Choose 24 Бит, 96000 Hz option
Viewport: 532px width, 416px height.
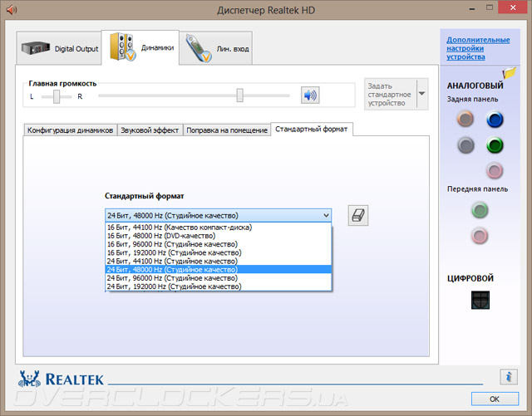[218, 278]
